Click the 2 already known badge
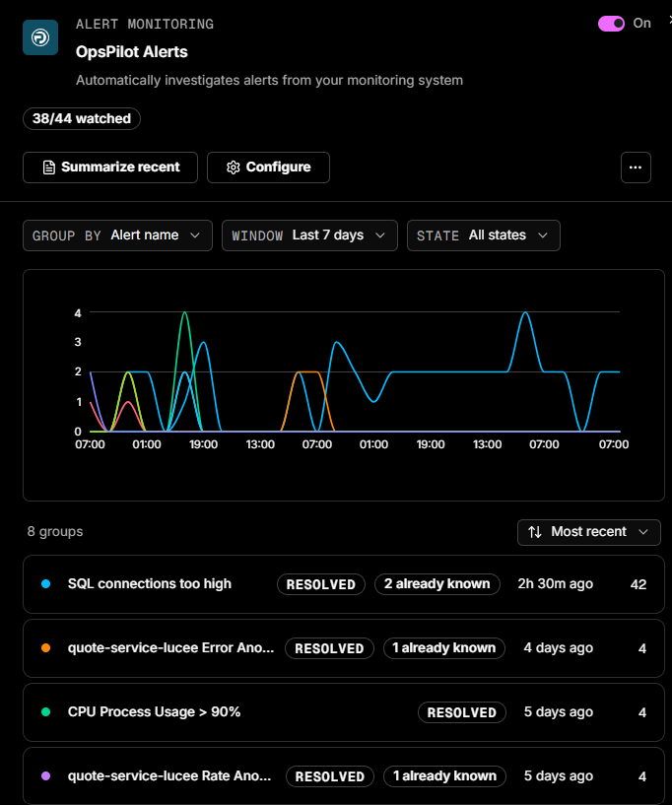 point(437,584)
